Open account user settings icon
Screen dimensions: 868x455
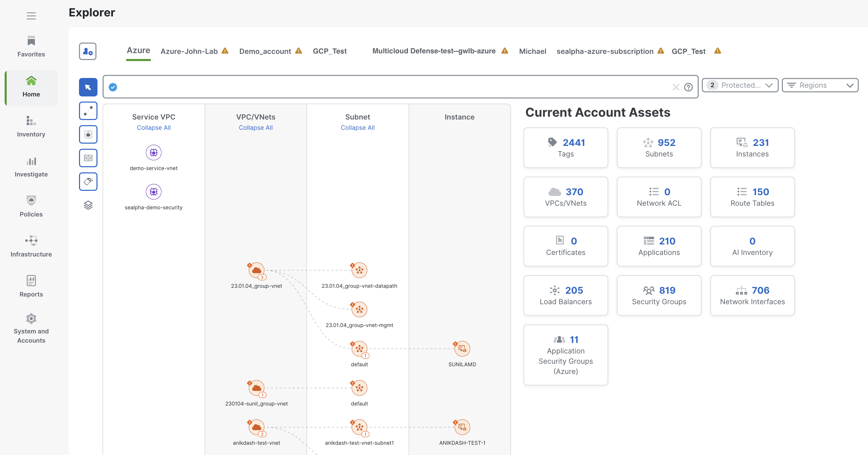88,51
